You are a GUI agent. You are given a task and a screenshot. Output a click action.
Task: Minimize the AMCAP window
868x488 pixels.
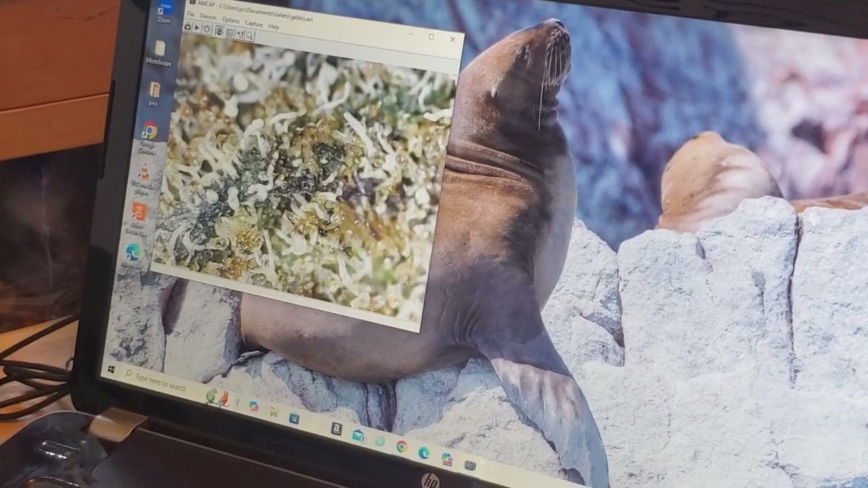pos(410,34)
